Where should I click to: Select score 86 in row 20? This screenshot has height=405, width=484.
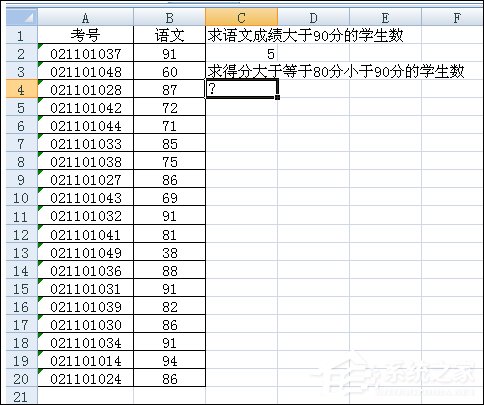click(x=169, y=378)
